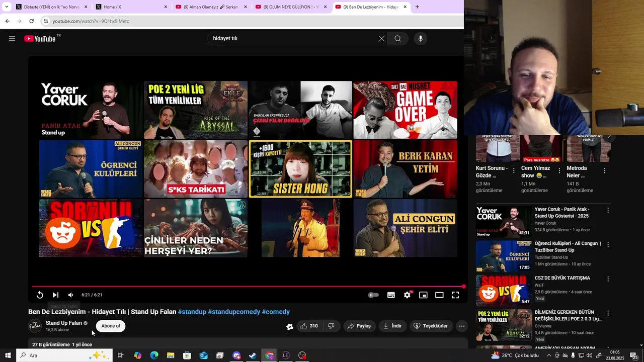Replay the finished video
The height and width of the screenshot is (362, 644).
(x=40, y=295)
